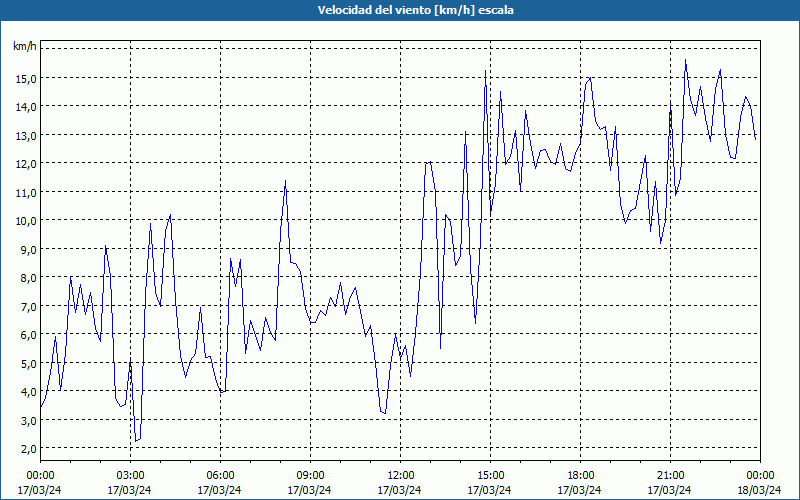800x500 pixels.
Task: Pick the '7,0' wind speed label
Action: (28, 306)
